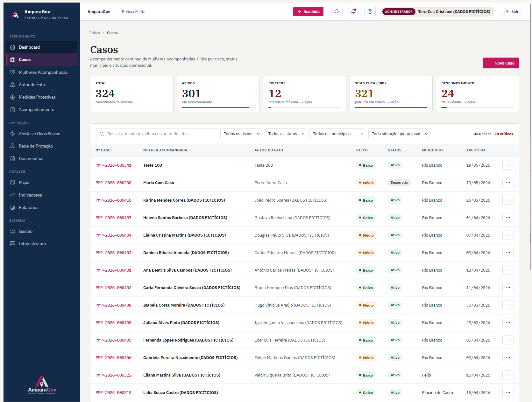Click the Documentos file icon

[13, 158]
